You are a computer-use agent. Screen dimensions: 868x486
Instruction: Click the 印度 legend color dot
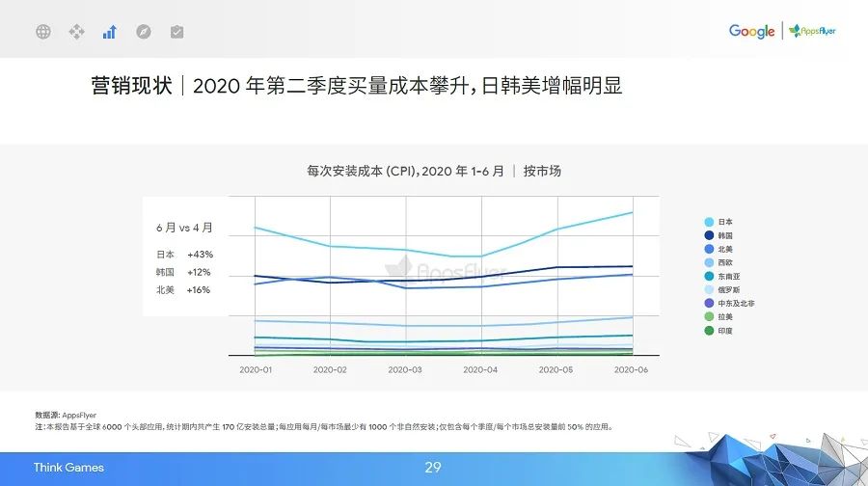pos(709,331)
